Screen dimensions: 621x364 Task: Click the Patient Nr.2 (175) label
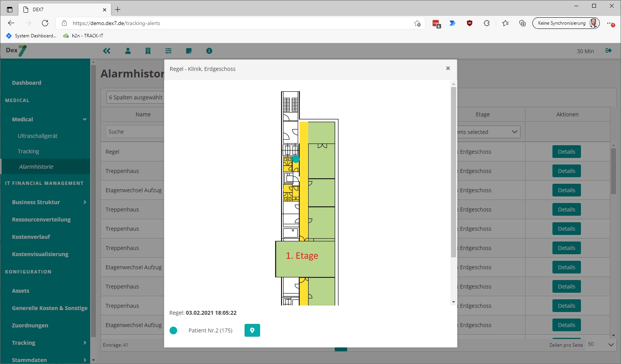pyautogui.click(x=210, y=330)
